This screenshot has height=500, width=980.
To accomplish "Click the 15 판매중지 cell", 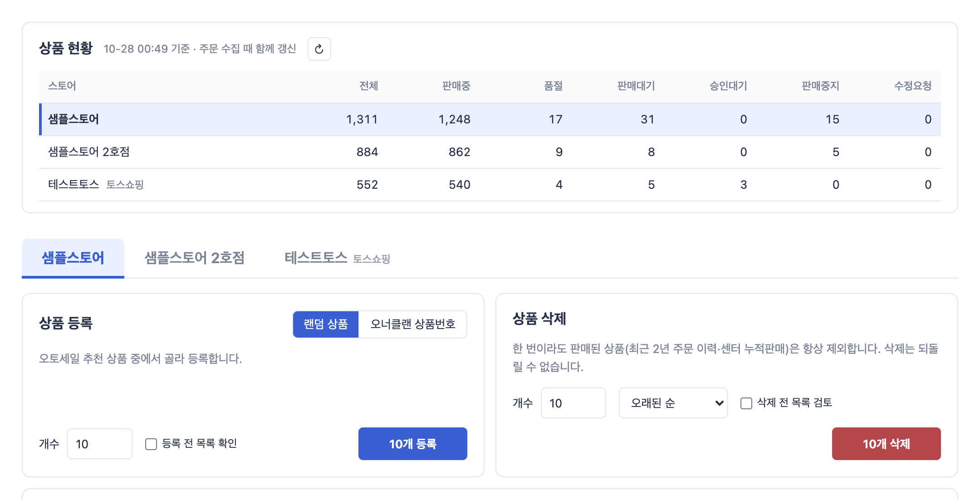I will pos(833,119).
